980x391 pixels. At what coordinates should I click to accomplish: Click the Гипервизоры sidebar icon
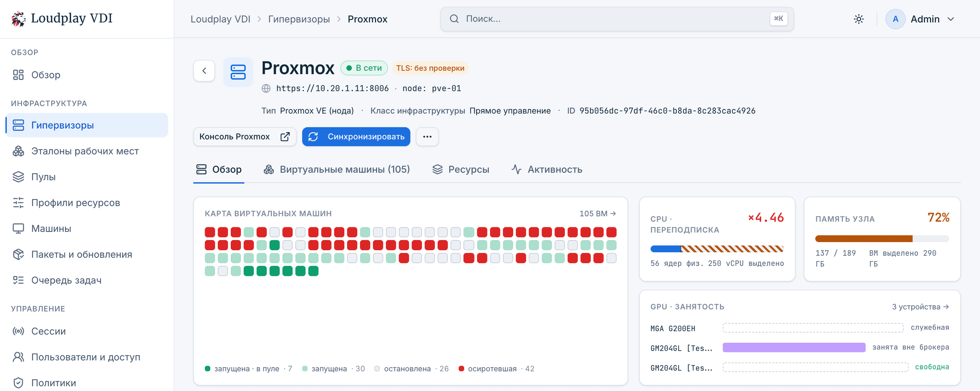coord(18,125)
